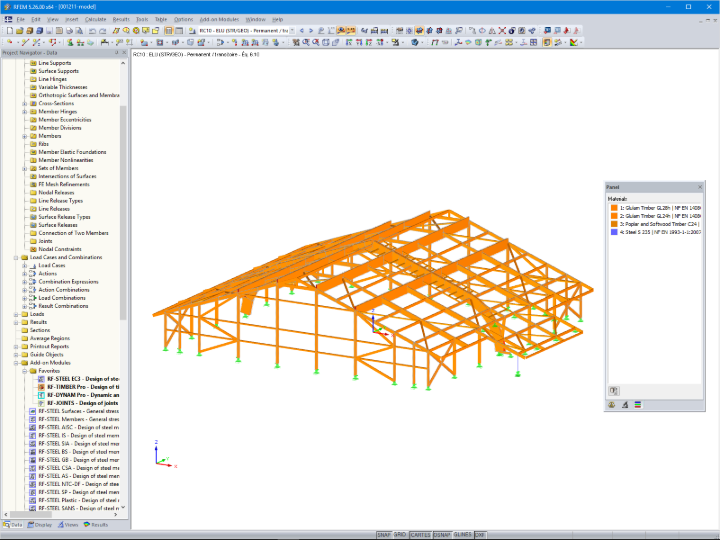Open the Add-on Modules menu

[219, 19]
